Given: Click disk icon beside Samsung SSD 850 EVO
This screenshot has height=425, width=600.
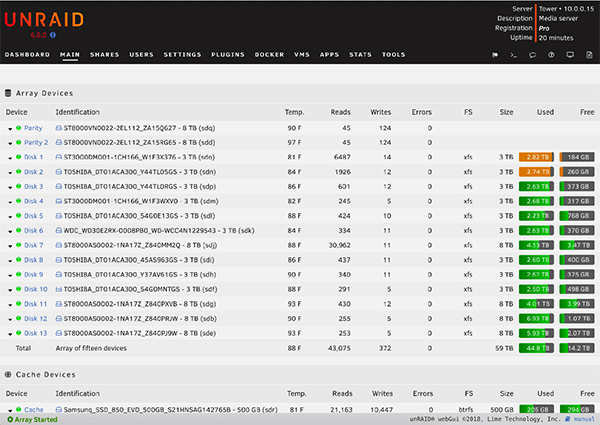Looking at the screenshot, I should pos(59,409).
